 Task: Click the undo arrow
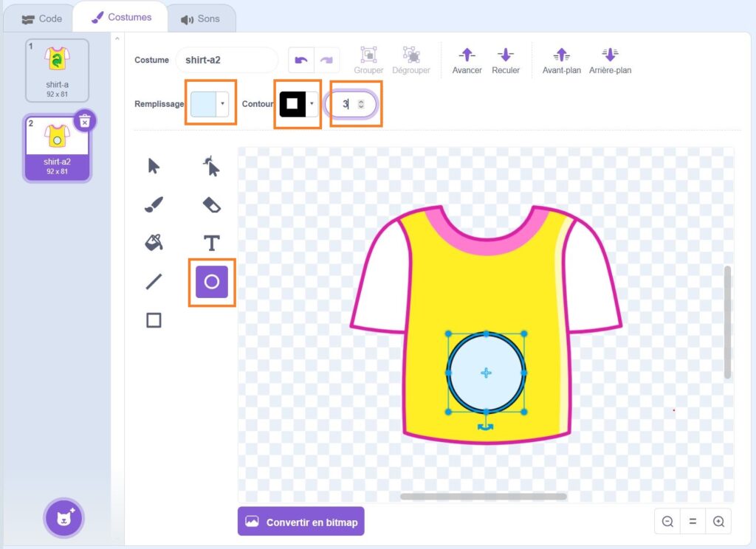tap(301, 61)
